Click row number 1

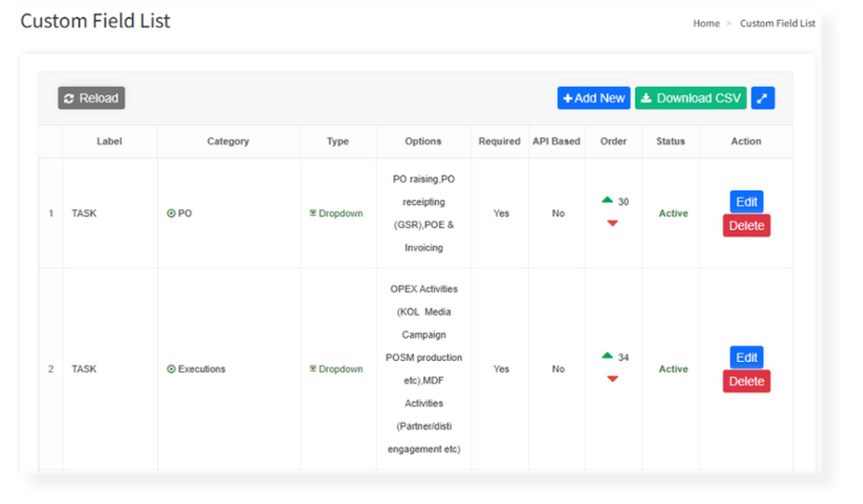[x=51, y=213]
